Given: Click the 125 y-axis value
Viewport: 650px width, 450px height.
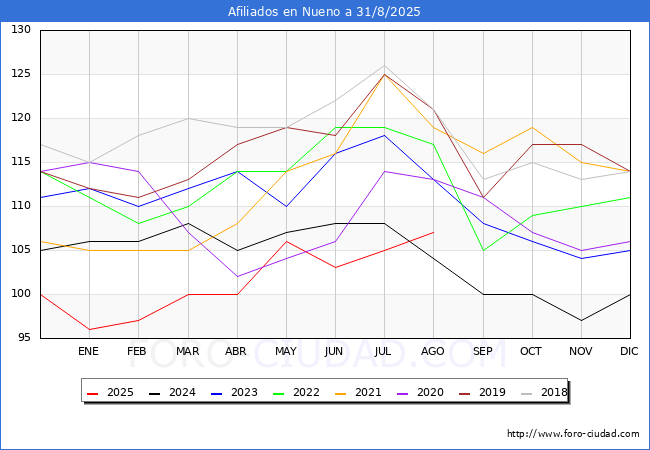Looking at the screenshot, I should 21,74.
